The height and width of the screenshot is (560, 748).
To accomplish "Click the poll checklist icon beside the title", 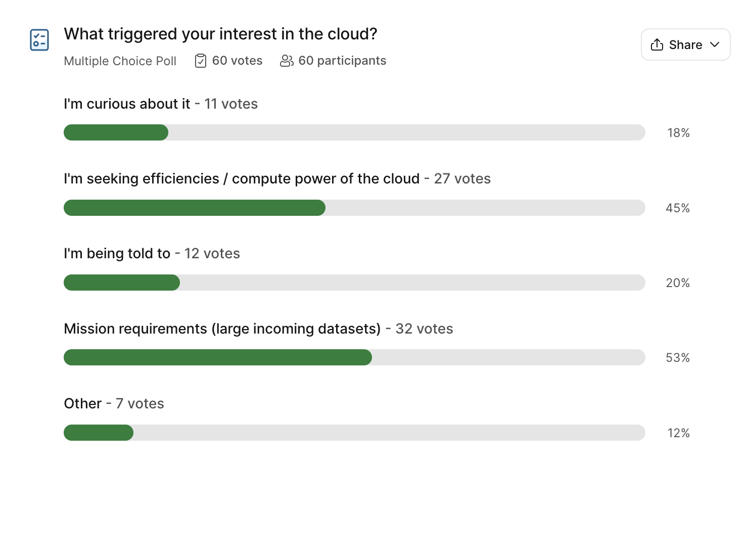I will 39,40.
